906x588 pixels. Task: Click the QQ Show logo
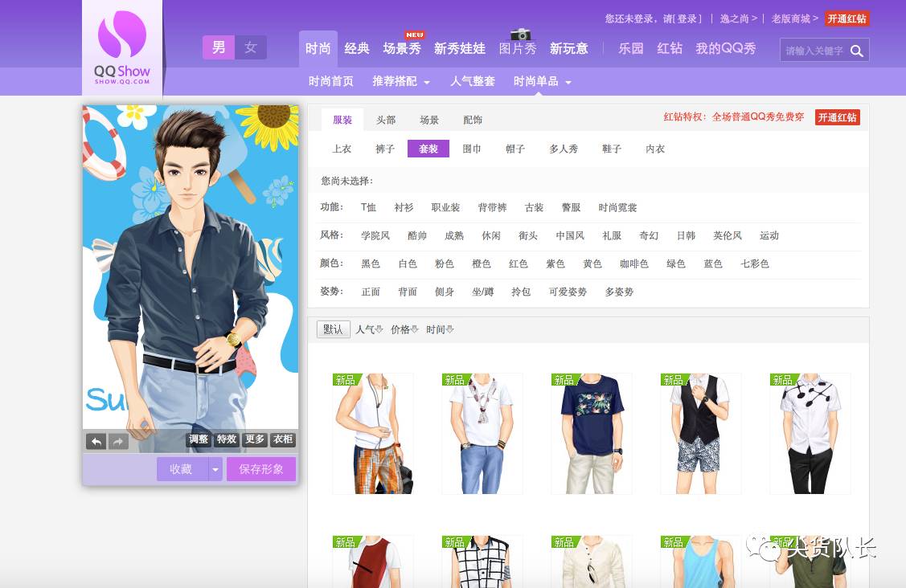pos(122,48)
